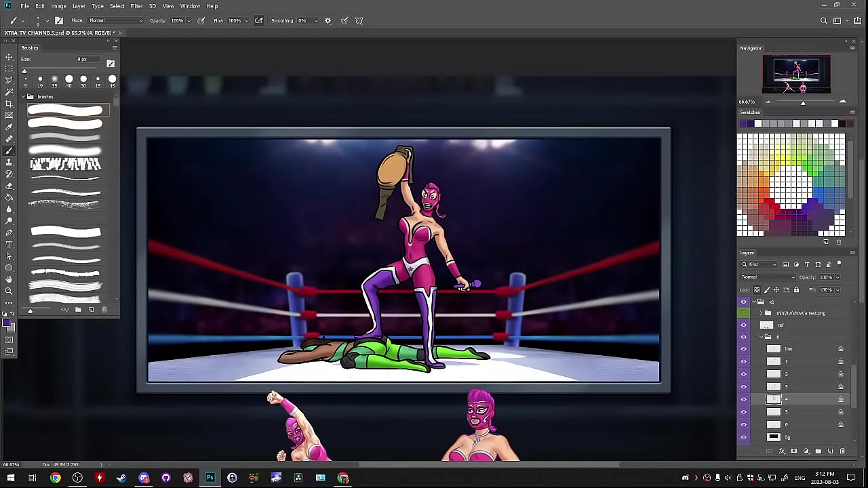Click the foreground color swatch
868x488 pixels.
pos(7,323)
